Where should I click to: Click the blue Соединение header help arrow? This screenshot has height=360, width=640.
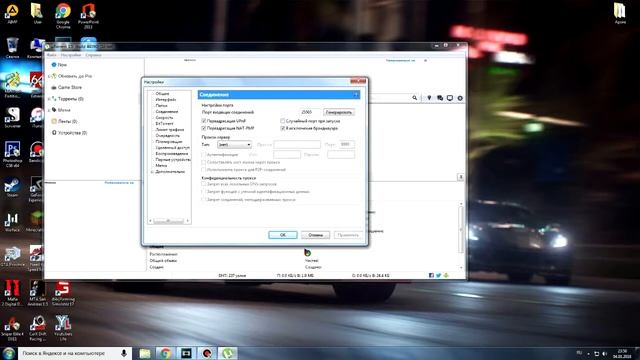pyautogui.click(x=356, y=95)
